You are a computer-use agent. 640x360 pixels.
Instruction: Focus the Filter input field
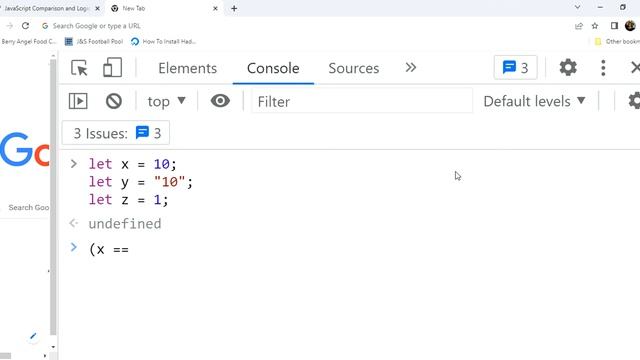point(362,101)
